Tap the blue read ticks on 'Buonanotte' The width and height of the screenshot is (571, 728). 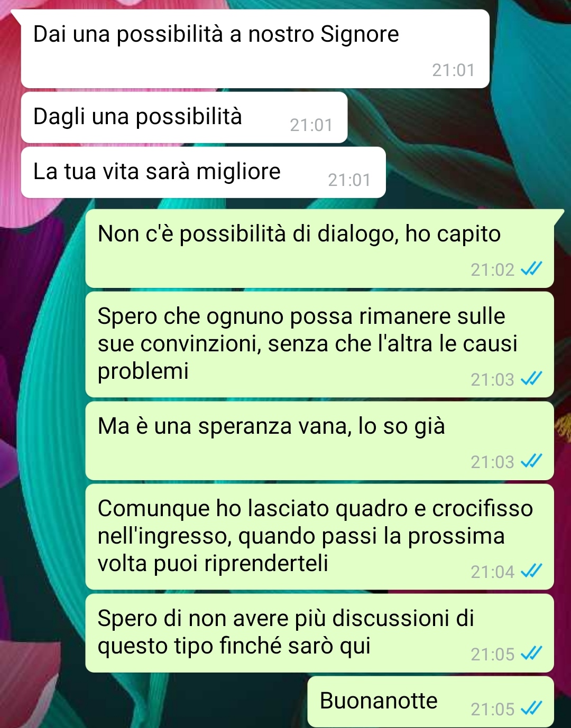point(531,708)
